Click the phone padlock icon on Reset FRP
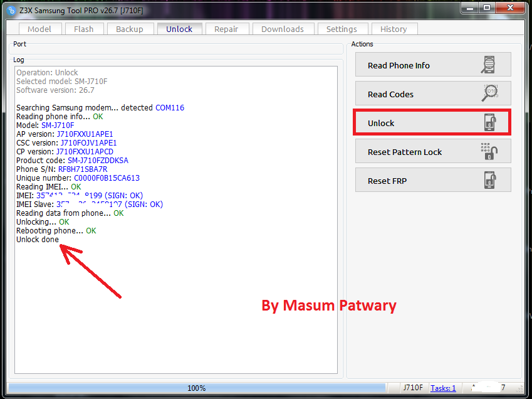The height and width of the screenshot is (399, 532). 490,180
